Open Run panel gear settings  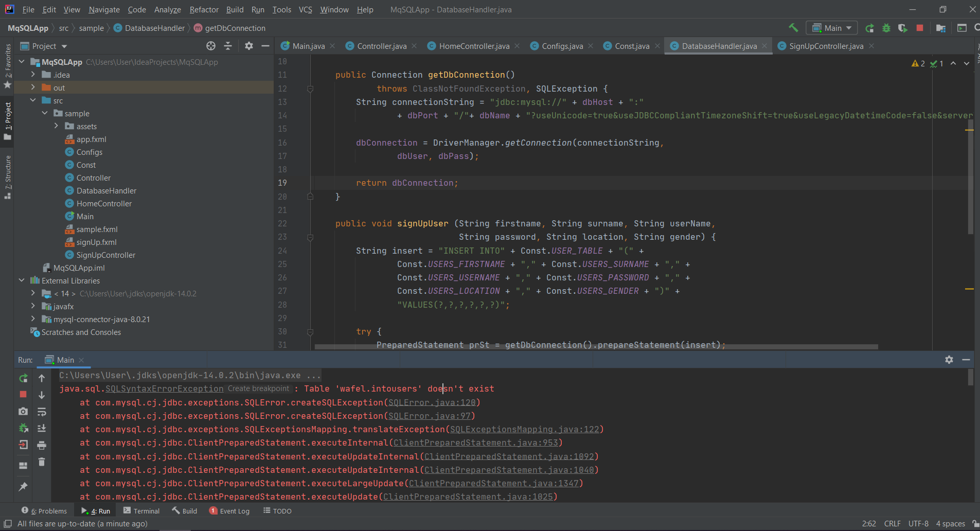point(949,360)
